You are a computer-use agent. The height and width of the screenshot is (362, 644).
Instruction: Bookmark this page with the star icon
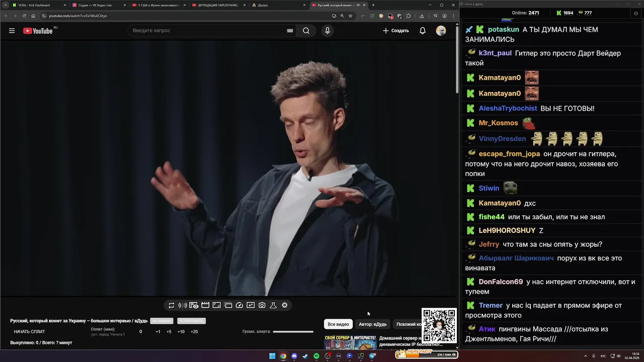[x=351, y=16]
